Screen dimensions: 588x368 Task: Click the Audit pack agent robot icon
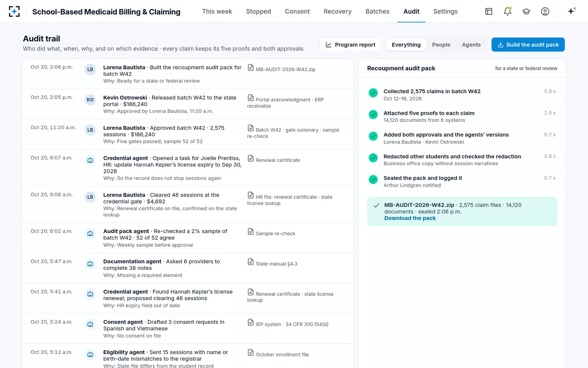point(90,233)
